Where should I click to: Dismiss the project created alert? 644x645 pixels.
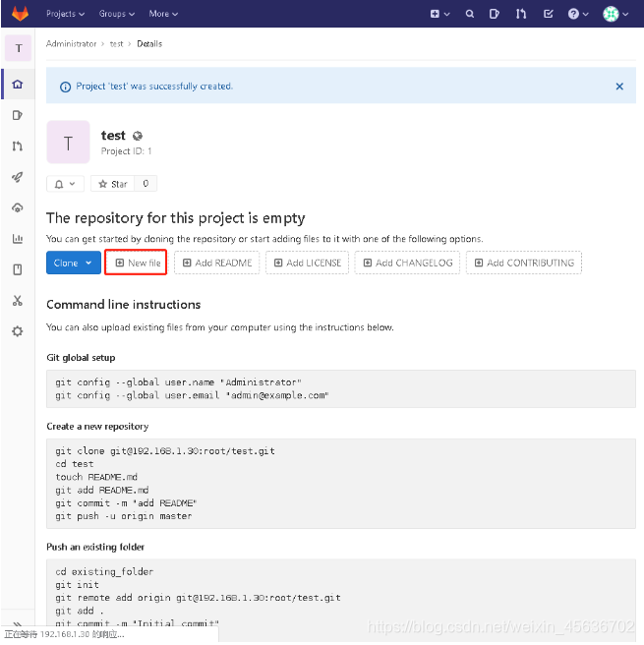click(x=619, y=86)
